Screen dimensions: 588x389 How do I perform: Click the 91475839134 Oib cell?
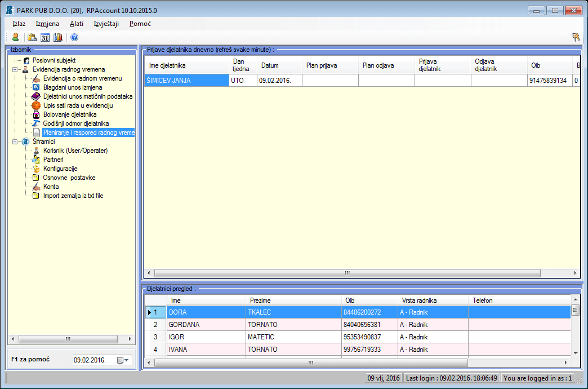tap(550, 81)
